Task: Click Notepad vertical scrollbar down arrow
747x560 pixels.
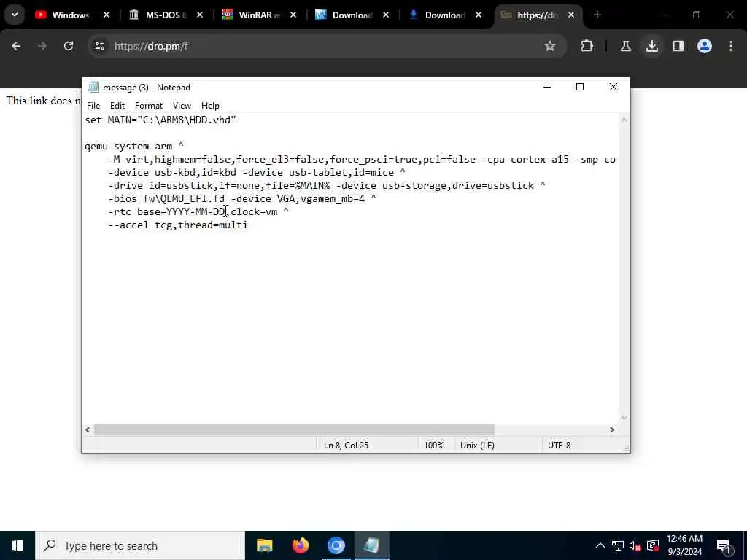Action: click(624, 418)
